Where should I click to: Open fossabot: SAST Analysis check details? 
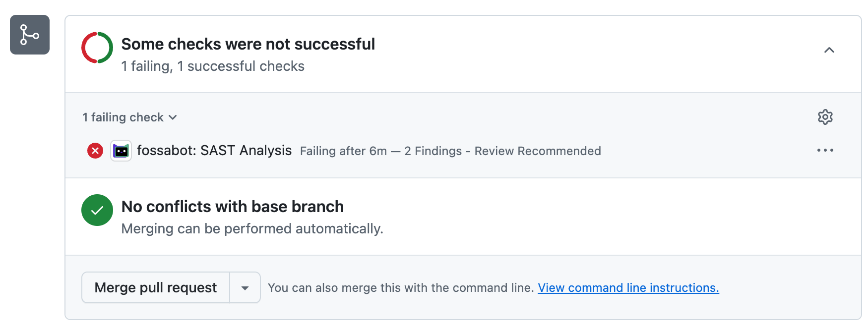(214, 151)
